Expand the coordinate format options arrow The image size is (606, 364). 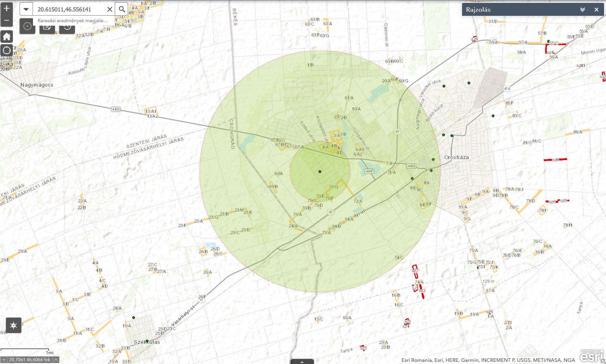coord(56,360)
